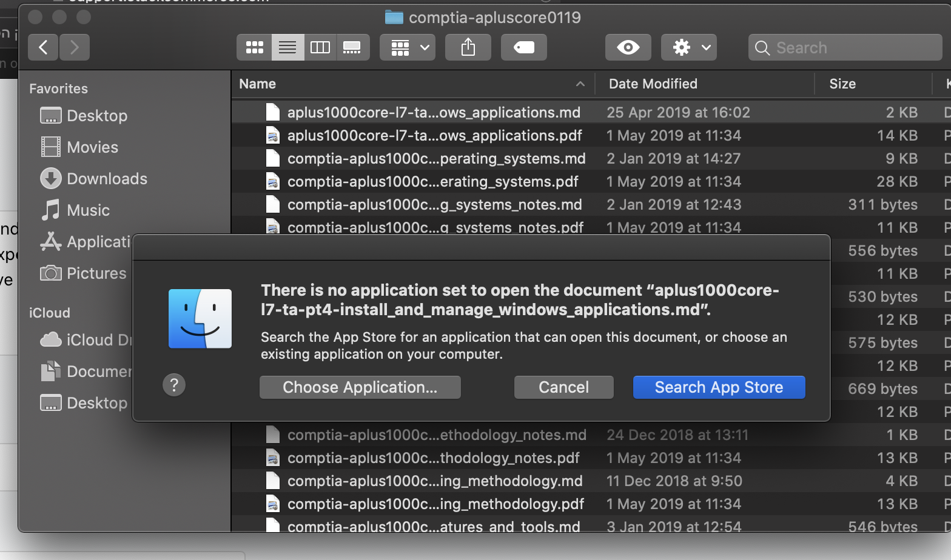This screenshot has height=560, width=951.
Task: Open Movies in the sidebar
Action: point(79,147)
